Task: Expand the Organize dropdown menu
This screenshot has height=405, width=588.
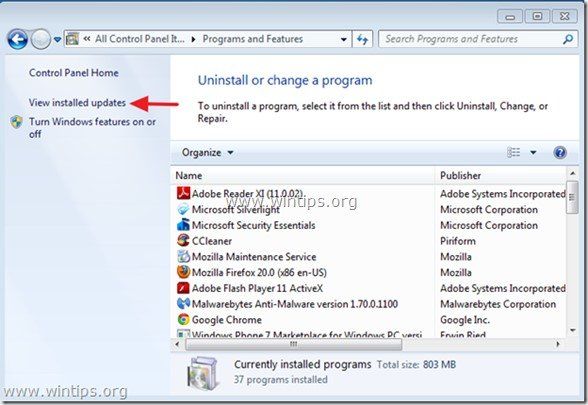Action: (207, 153)
